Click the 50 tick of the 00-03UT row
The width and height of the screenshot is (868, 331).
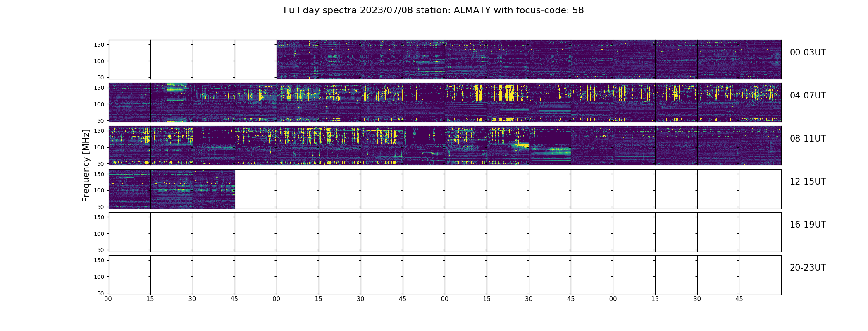[101, 77]
